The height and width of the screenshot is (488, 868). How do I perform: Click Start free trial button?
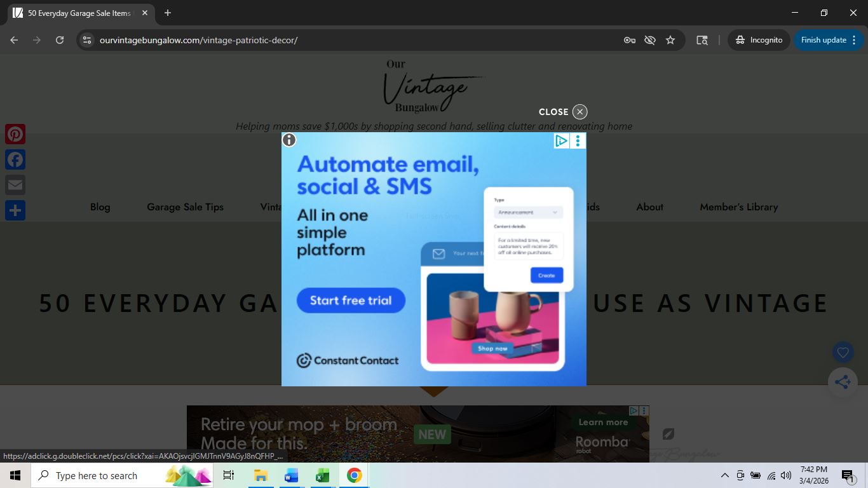(351, 301)
